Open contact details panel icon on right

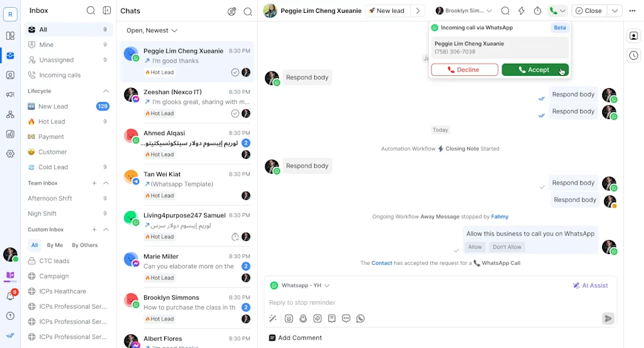point(634,36)
